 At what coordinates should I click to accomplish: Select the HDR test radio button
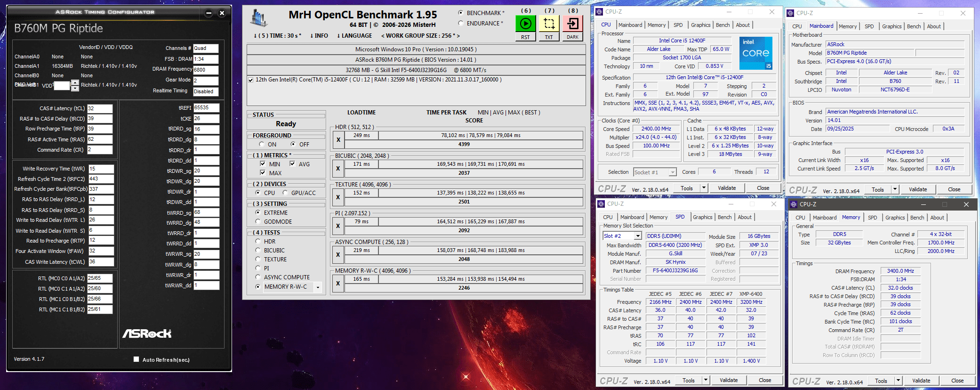click(x=257, y=241)
